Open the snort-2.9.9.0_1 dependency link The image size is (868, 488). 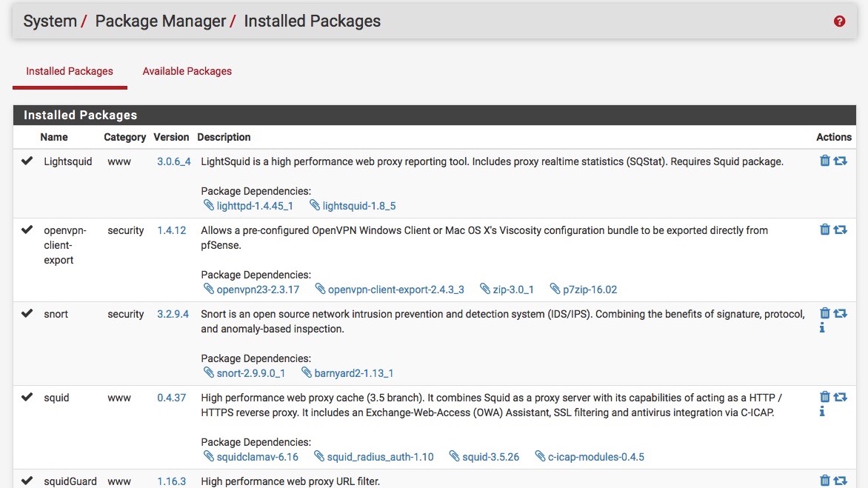251,373
